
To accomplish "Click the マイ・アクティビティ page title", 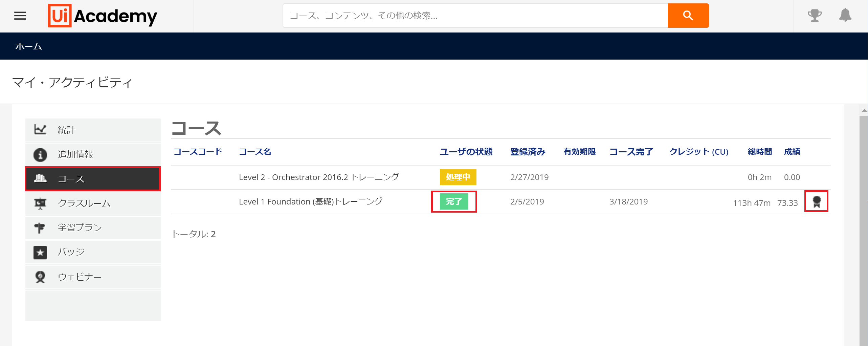I will (x=72, y=82).
